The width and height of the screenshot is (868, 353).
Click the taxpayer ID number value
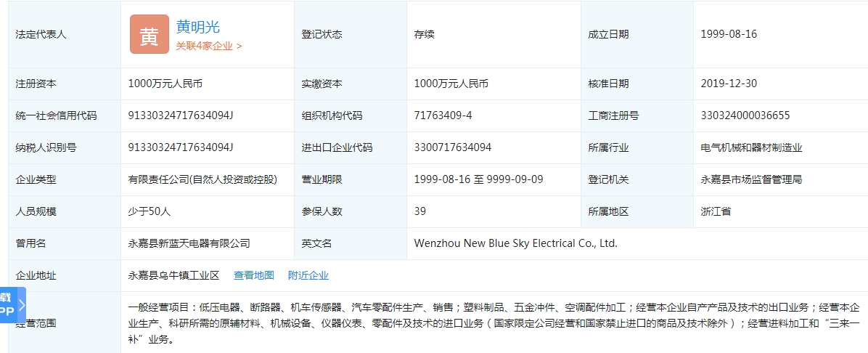(x=181, y=147)
